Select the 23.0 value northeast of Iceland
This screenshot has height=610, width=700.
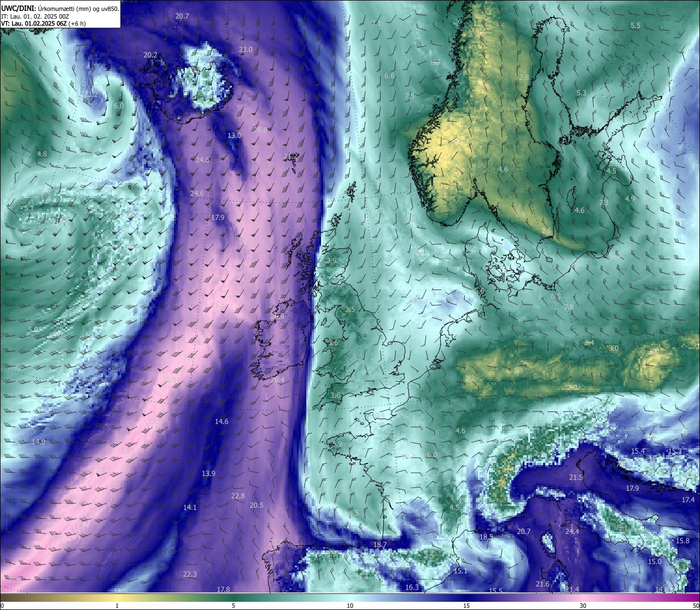[x=246, y=49]
